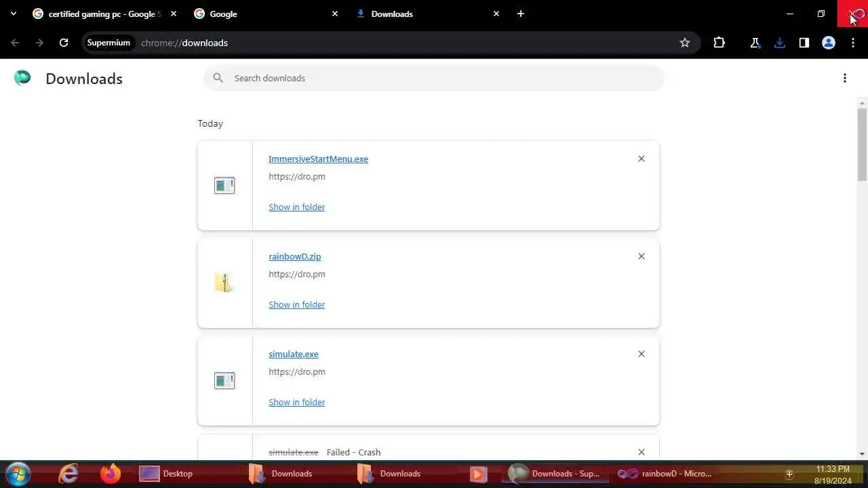Click the https://dro.pm text under rainbowD.zip
This screenshot has height=488, width=868.
[297, 274]
